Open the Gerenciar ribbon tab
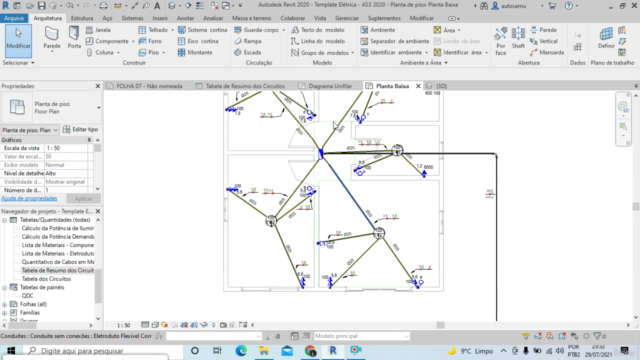The height and width of the screenshot is (360, 640). 347,18
